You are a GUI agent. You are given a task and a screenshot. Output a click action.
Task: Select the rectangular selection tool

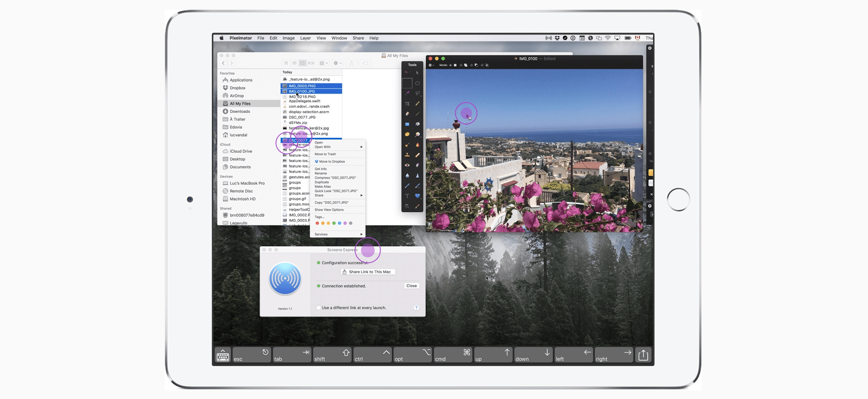tap(407, 83)
